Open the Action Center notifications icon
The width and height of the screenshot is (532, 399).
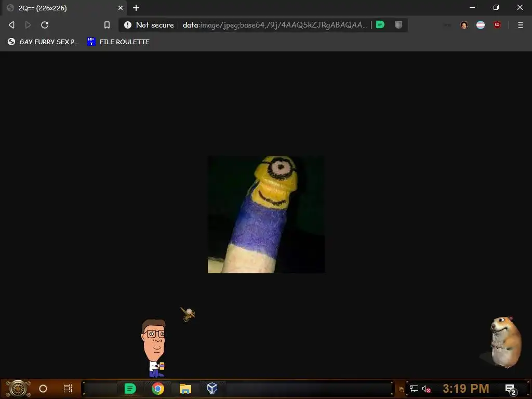click(x=511, y=389)
